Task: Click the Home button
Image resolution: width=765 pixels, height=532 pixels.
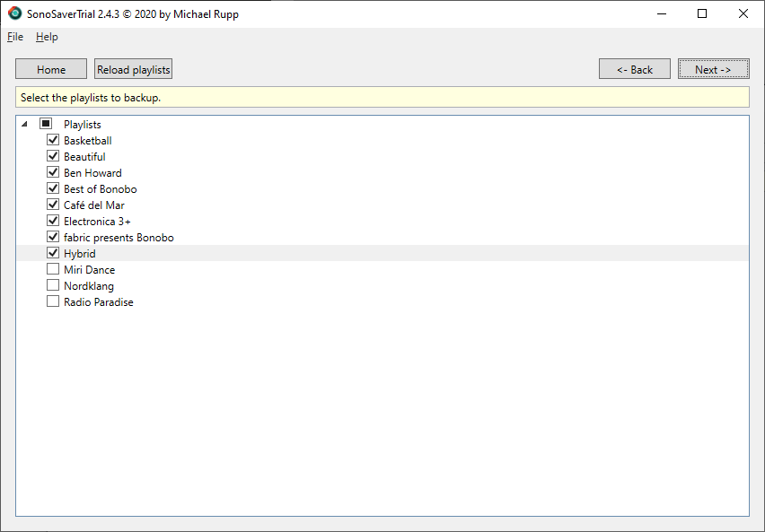Action: 50,68
